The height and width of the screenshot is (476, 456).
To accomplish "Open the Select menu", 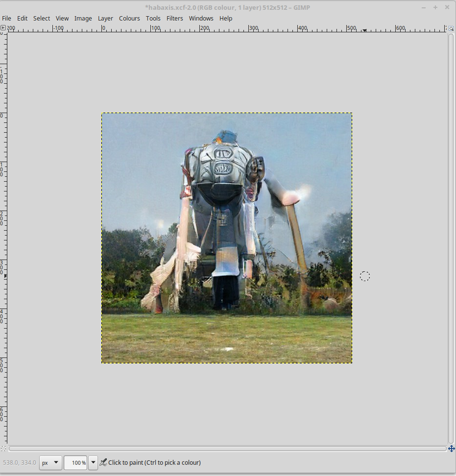I will [x=42, y=18].
